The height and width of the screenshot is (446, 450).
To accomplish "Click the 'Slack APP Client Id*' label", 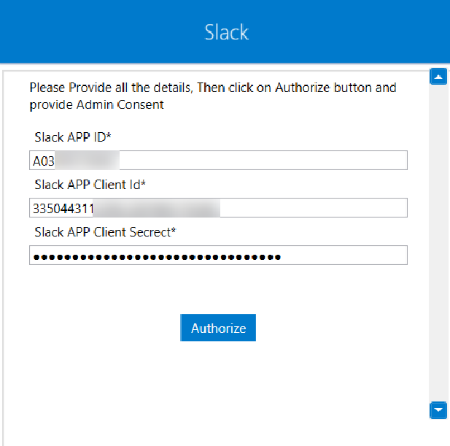I will pyautogui.click(x=90, y=184).
